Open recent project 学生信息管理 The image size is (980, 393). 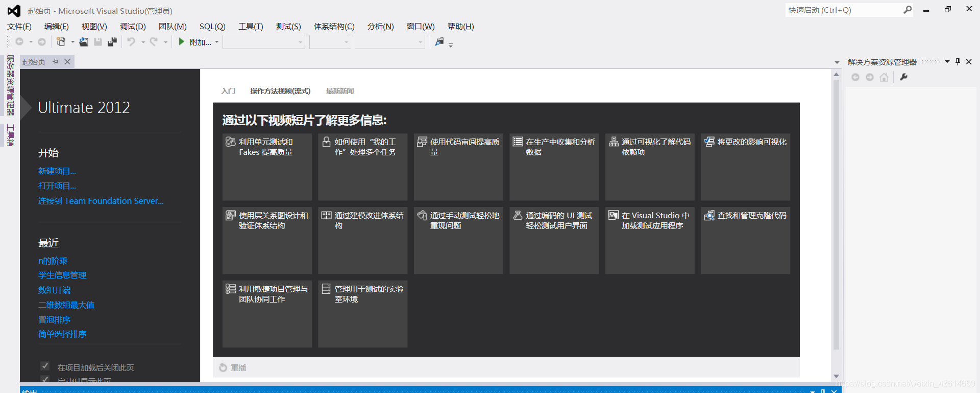point(62,275)
